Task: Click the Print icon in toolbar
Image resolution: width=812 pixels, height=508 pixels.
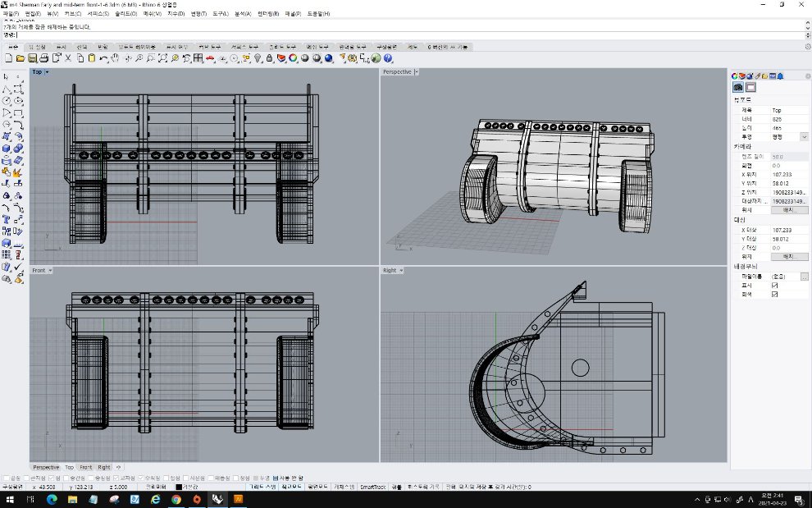Action: click(x=44, y=58)
